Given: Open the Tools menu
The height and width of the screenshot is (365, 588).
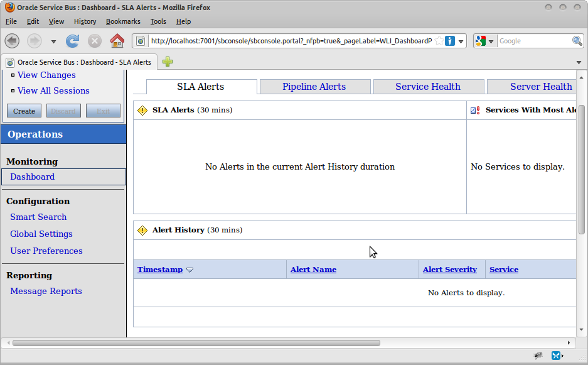Looking at the screenshot, I should pos(158,21).
